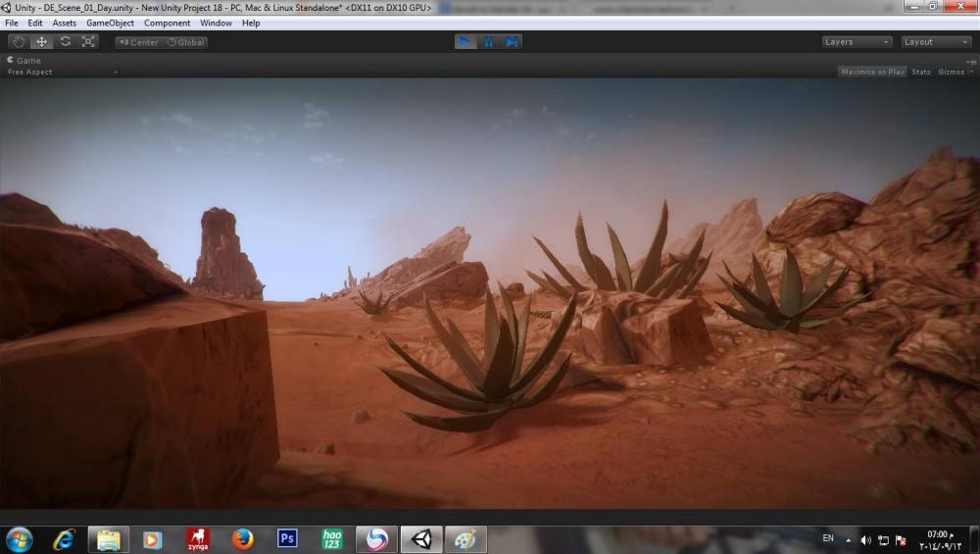Close the Unity window

(x=960, y=6)
